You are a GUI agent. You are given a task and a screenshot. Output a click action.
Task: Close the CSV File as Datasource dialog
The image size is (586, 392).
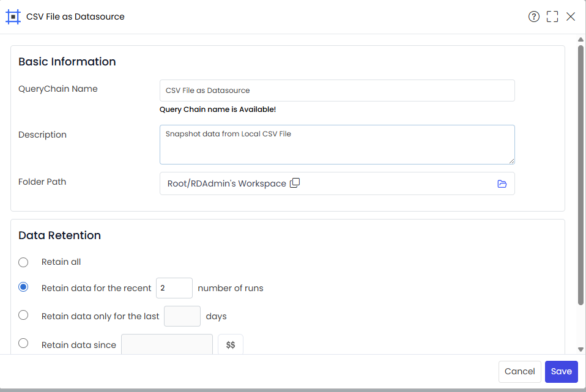[x=570, y=17]
